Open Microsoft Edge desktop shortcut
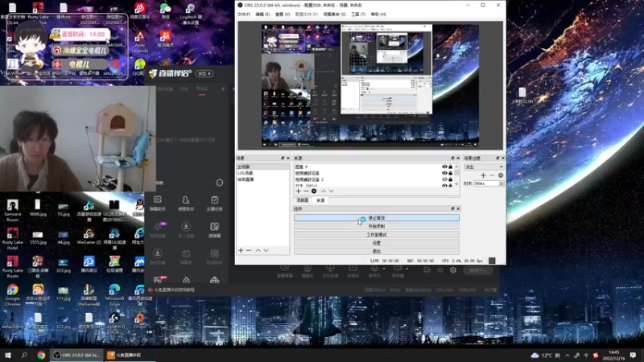This screenshot has height=362, width=644. point(114,295)
